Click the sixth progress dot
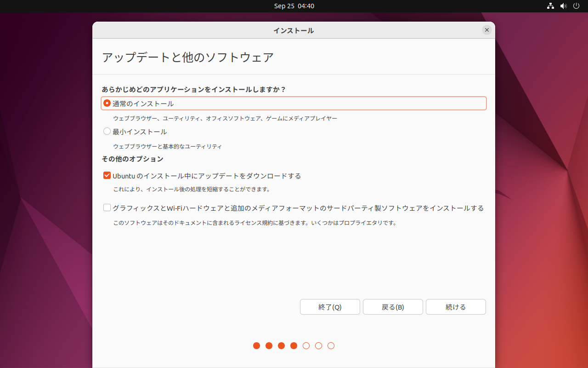The image size is (588, 368). tap(319, 346)
